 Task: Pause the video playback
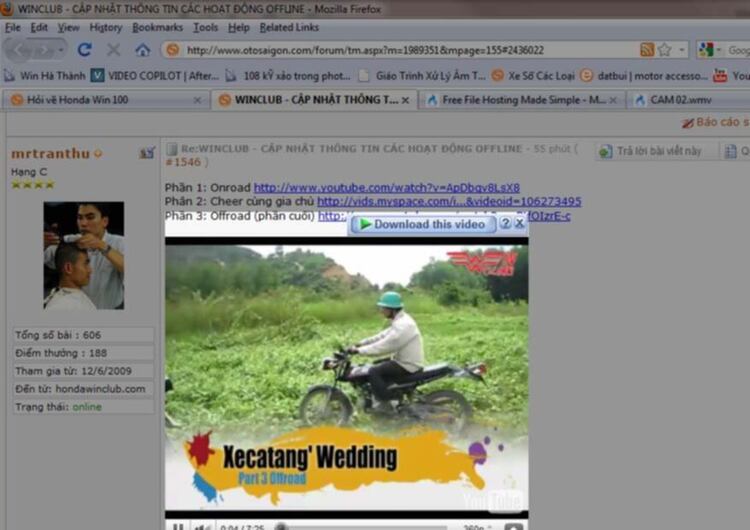click(x=178, y=527)
